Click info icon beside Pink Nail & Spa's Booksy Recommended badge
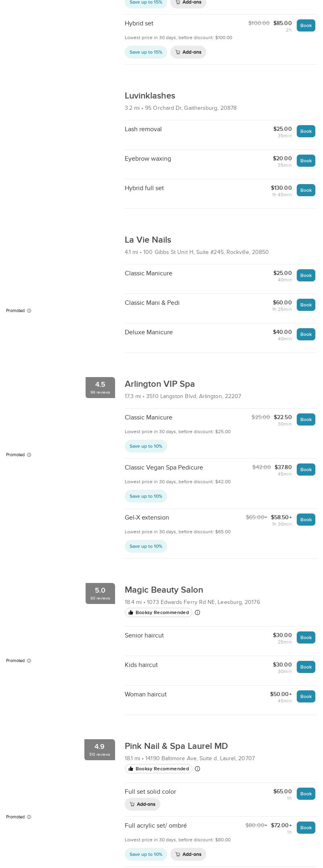 point(197,769)
